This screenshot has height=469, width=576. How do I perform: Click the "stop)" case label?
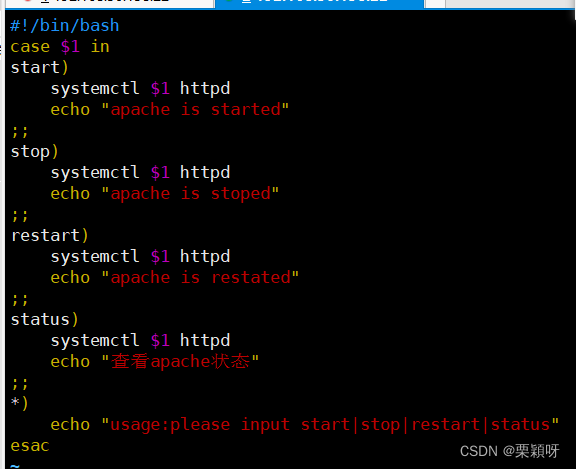click(35, 152)
